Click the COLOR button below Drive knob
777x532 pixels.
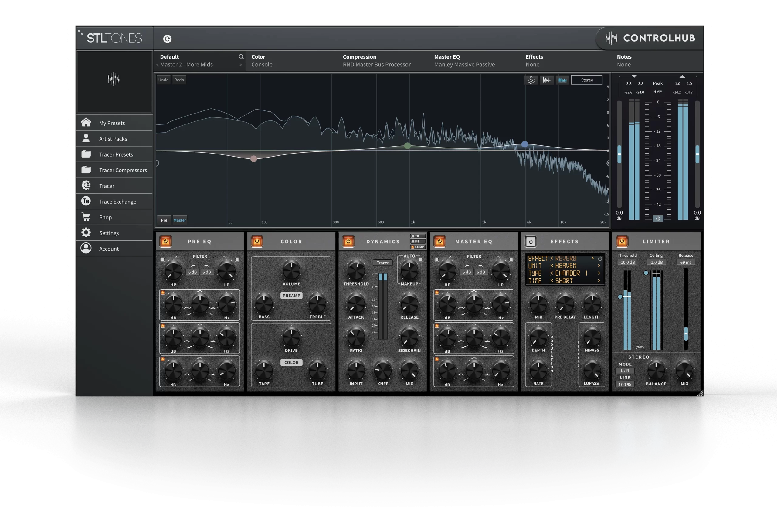pos(291,362)
